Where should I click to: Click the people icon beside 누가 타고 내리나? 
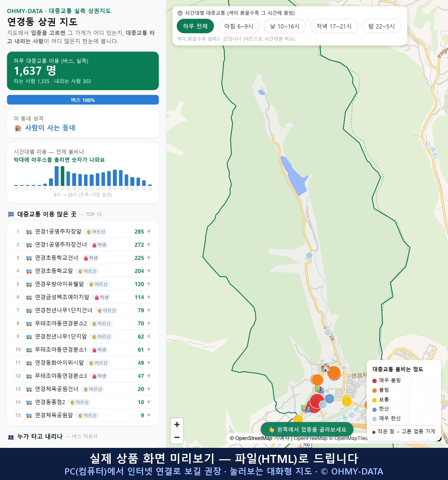(11, 437)
